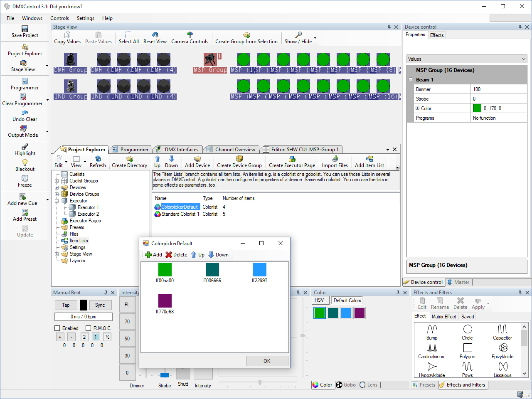Viewport: 532px width, 399px height.
Task: Click the Add Device icon
Action: tap(197, 159)
